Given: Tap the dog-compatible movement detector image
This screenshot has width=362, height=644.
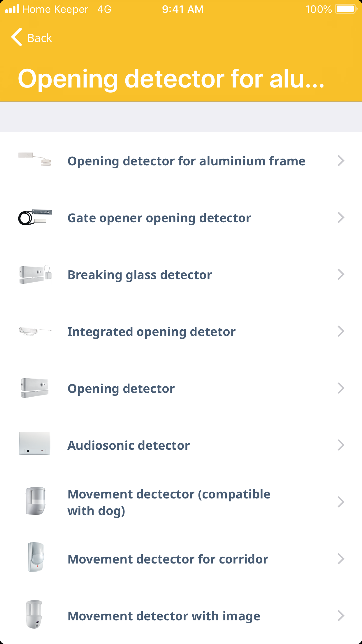Looking at the screenshot, I should click(x=36, y=501).
